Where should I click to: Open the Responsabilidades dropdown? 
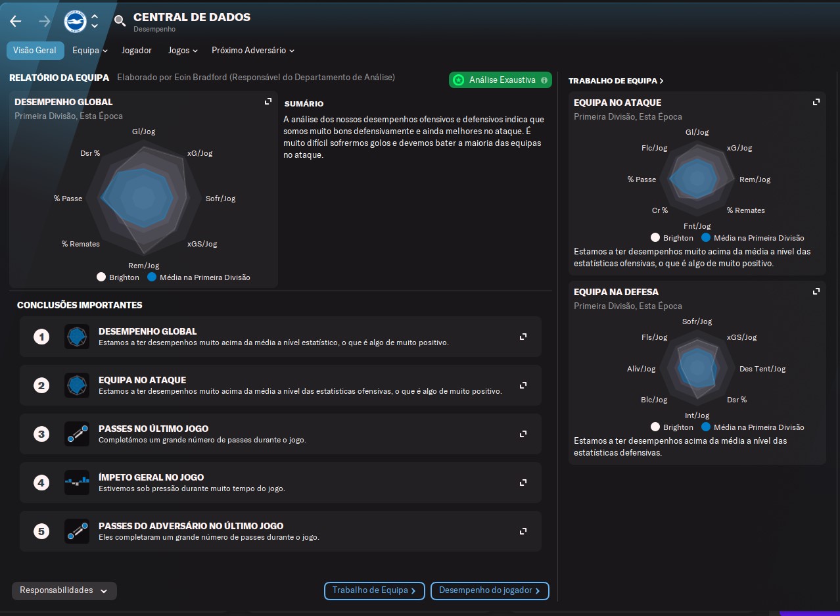point(64,590)
